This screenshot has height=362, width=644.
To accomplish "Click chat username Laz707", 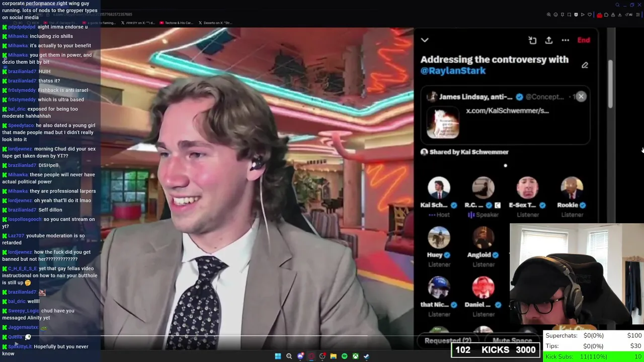I will point(16,235).
